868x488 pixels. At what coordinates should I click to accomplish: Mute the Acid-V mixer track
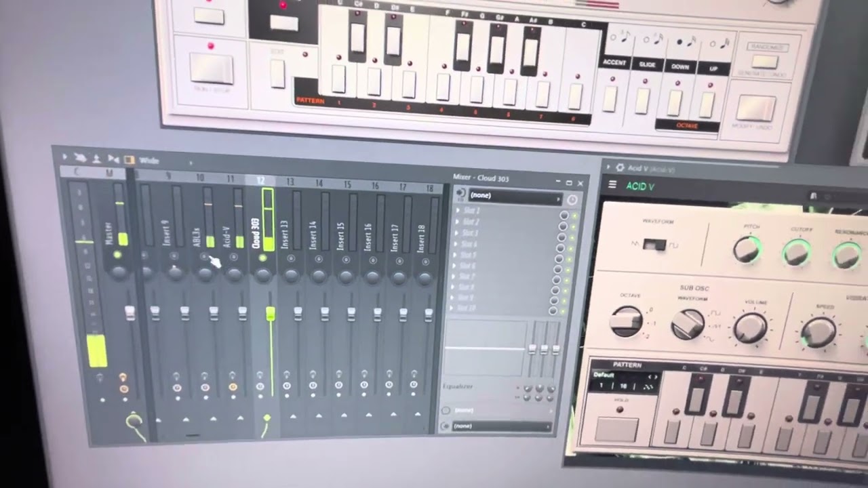pos(233,258)
